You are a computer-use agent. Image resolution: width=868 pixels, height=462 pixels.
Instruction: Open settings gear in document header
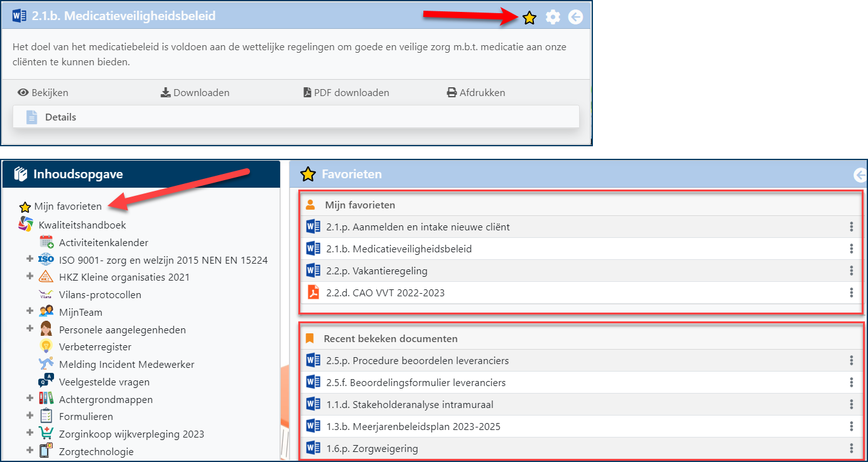[x=553, y=17]
